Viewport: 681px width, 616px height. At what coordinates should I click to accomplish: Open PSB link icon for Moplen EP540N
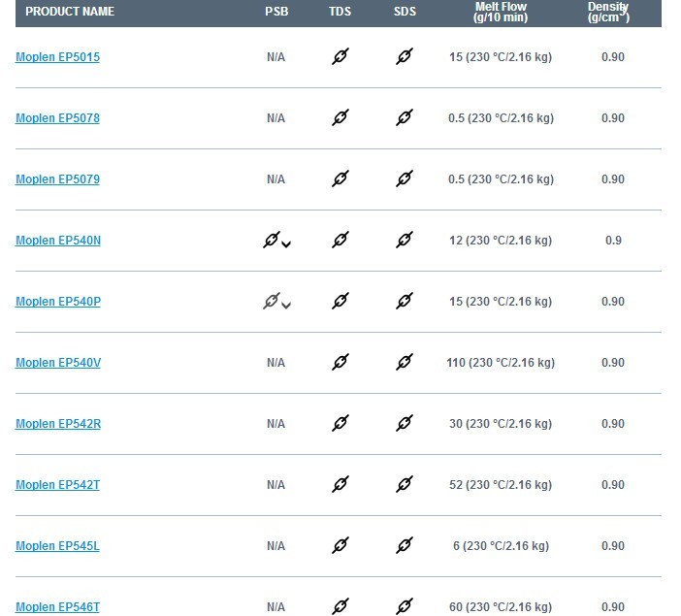(272, 240)
